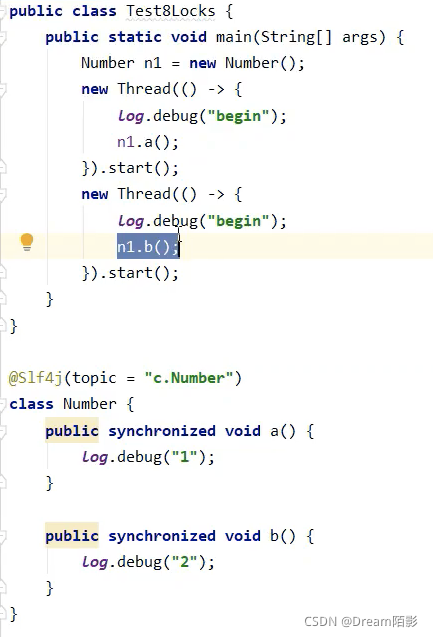Click highlighted public keyword before method b()
The image size is (433, 637).
point(72,536)
